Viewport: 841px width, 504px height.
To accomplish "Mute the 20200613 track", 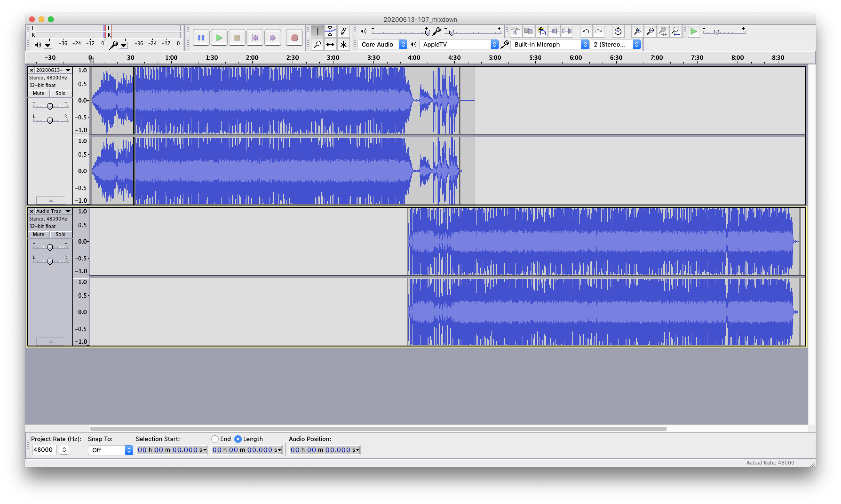I will (38, 93).
